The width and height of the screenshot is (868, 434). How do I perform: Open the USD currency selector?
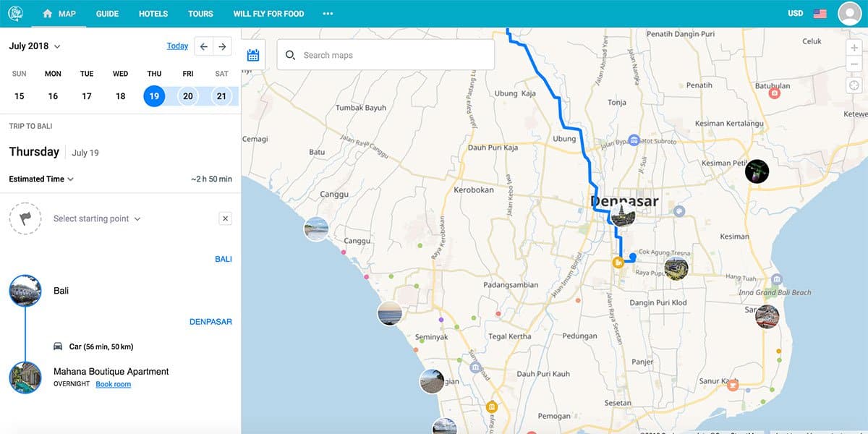[796, 14]
